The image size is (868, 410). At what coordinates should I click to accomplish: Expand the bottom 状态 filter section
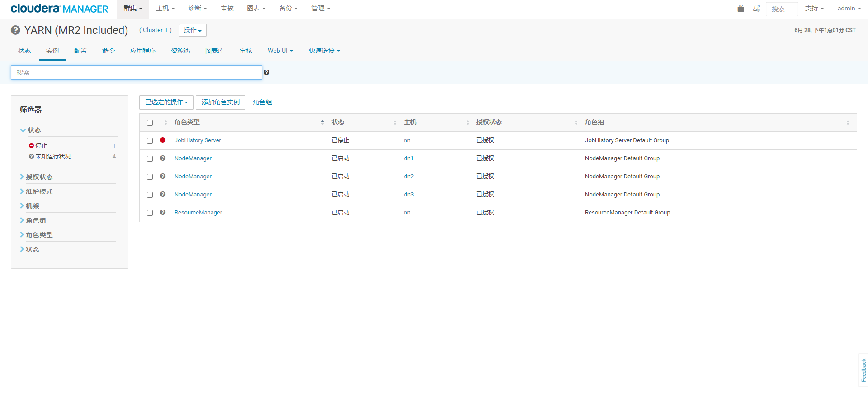coord(30,249)
